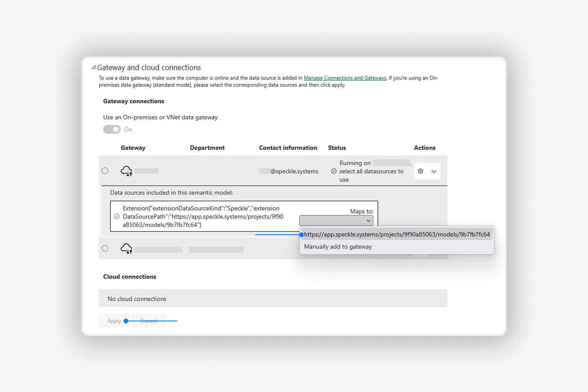Click the Contact information column header
The width and height of the screenshot is (588, 392).
point(288,148)
